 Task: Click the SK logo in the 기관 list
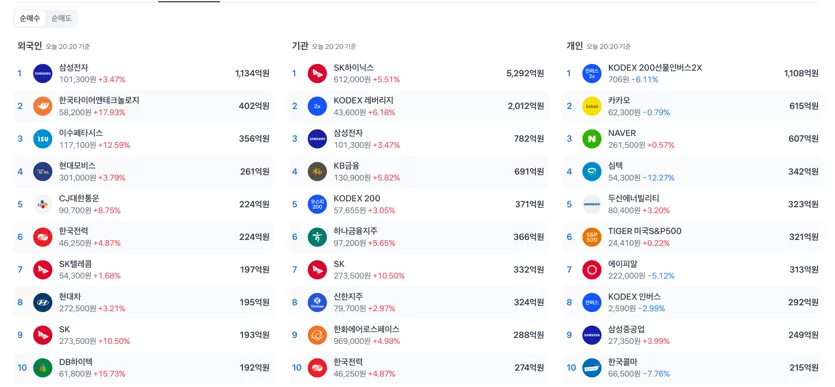click(x=317, y=270)
